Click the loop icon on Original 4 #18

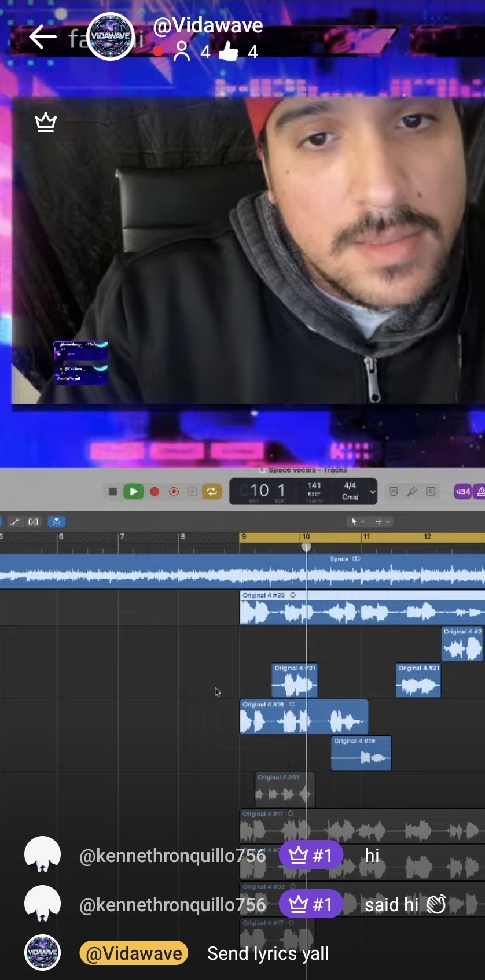[292, 705]
